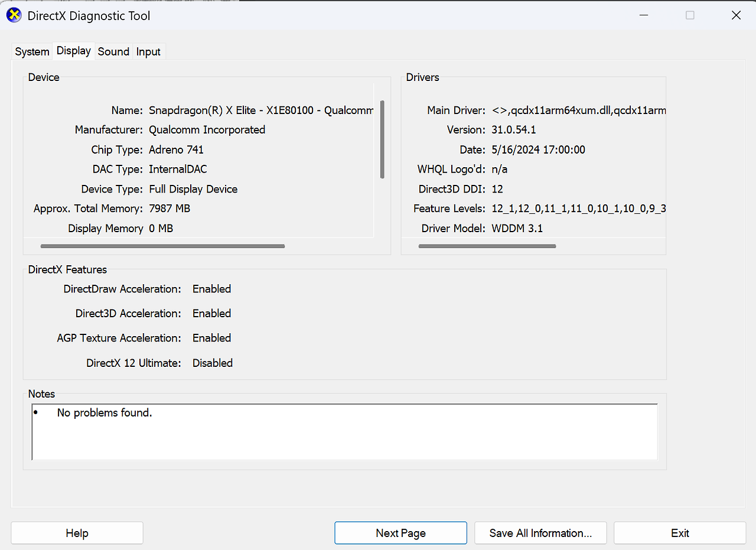Click the 'DirectX 12 Ultimate:' label
Screen dimensions: 756x550
click(x=134, y=363)
